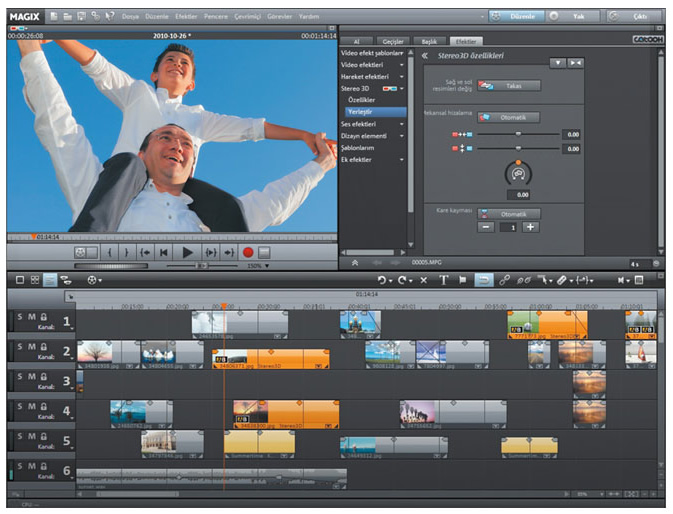This screenshot has width=673, height=514.
Task: Set the range end marker bracket
Action: tap(127, 253)
